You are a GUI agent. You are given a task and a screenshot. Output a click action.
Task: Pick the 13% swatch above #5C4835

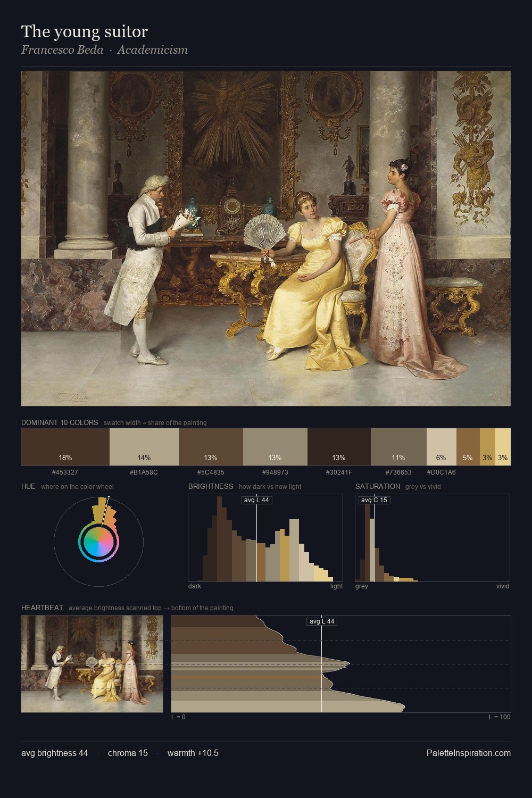211,447
